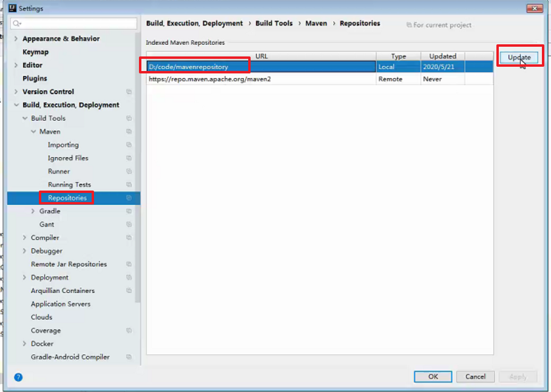Click the Type column header

399,56
